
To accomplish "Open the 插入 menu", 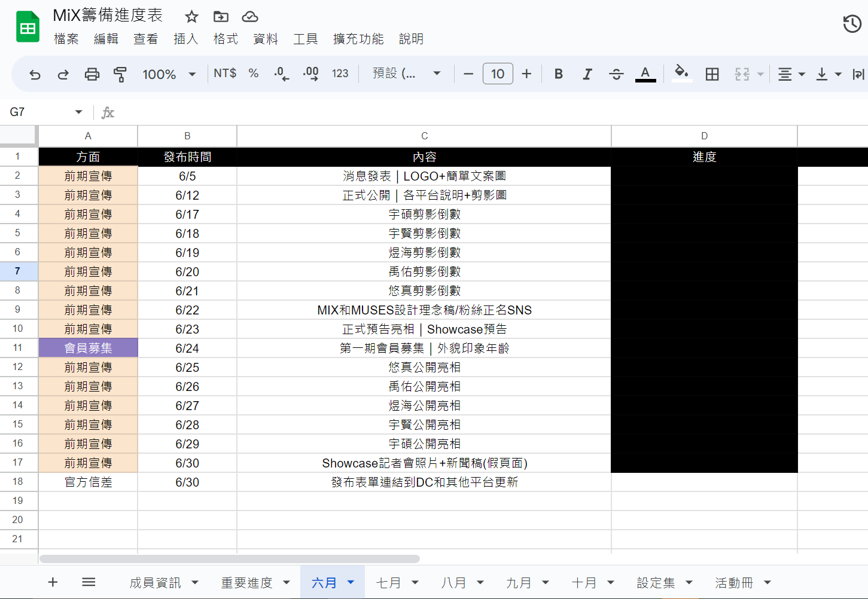I will (x=185, y=39).
